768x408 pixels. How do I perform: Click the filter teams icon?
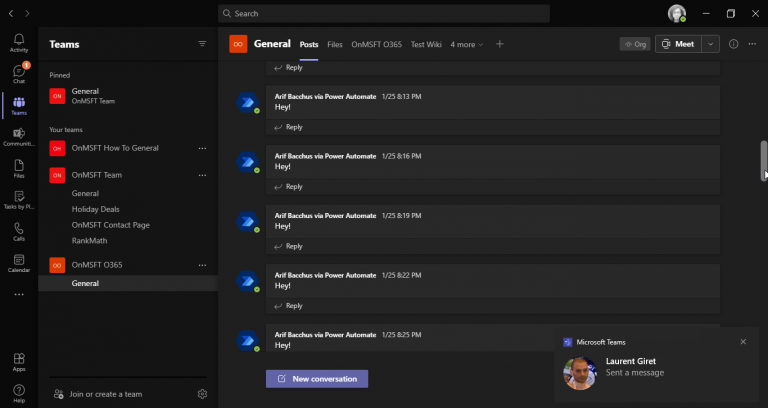tap(202, 44)
